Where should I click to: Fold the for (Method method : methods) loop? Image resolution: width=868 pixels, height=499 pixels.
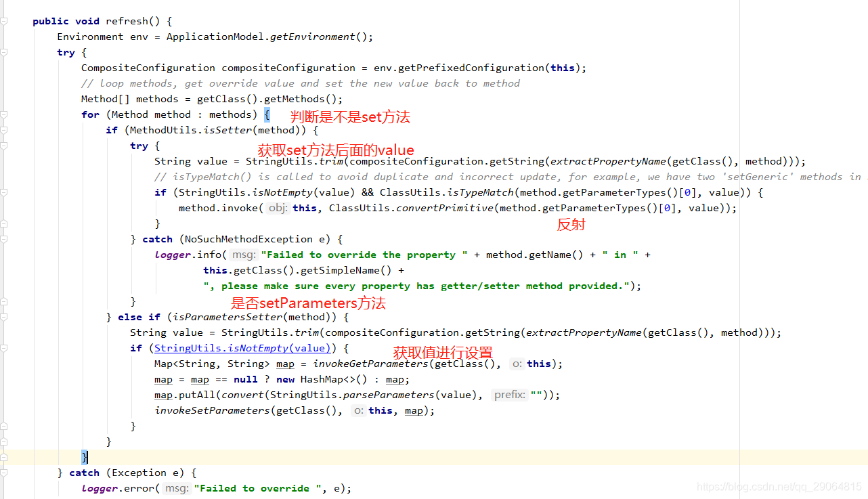(x=4, y=115)
